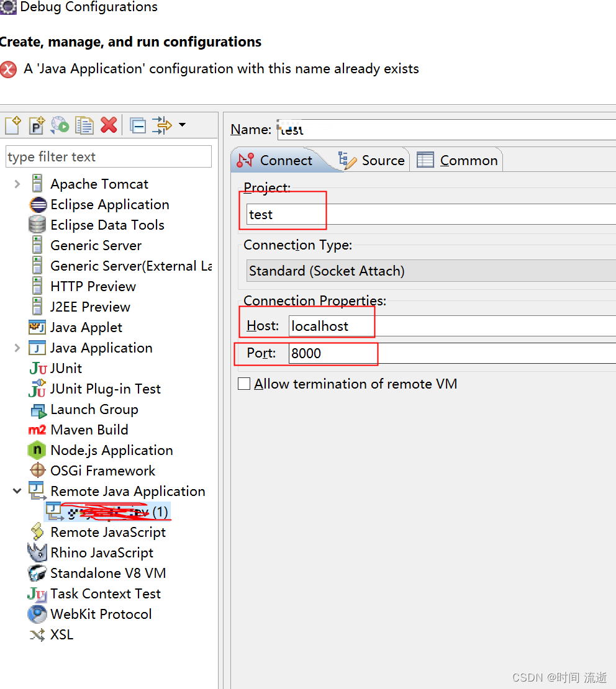This screenshot has width=616, height=689.
Task: Expand the Apache Tomcat node
Action: 17,184
